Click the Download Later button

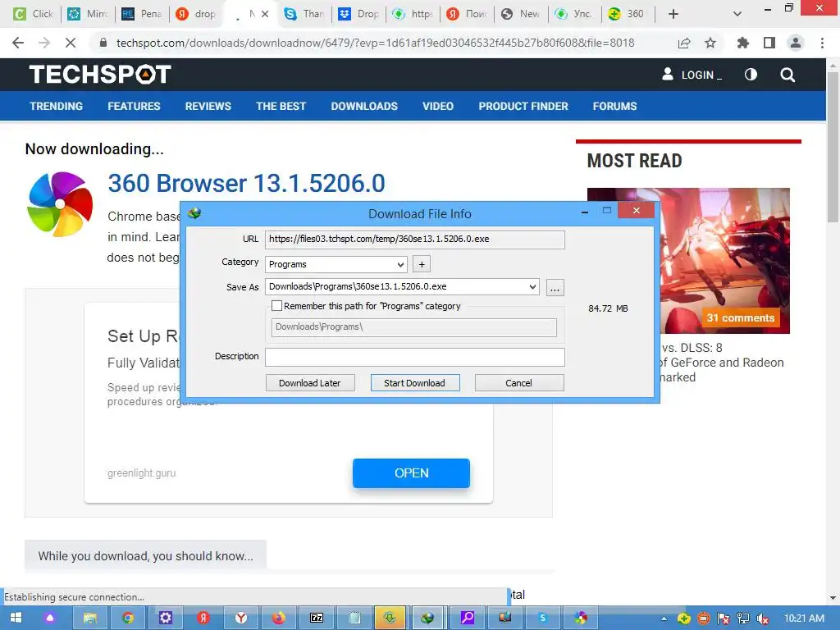click(309, 383)
